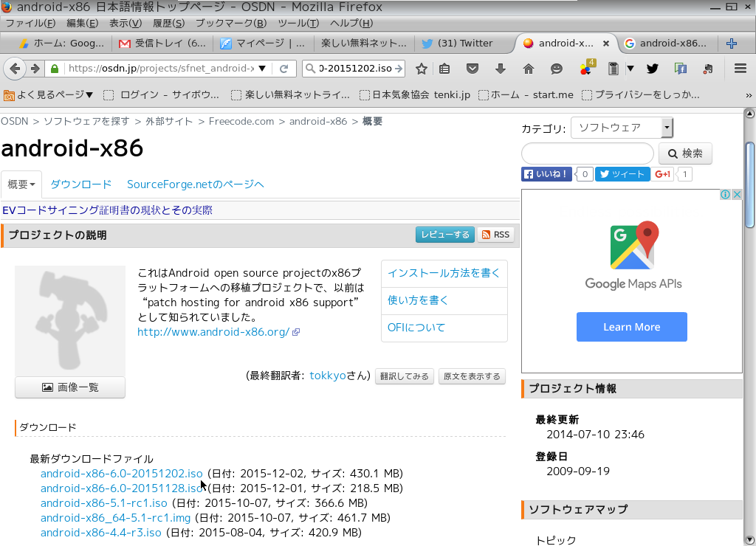Screen dimensions: 756x546
Task: Open the カテゴリ ソフトウェア combo box
Action: [x=622, y=128]
